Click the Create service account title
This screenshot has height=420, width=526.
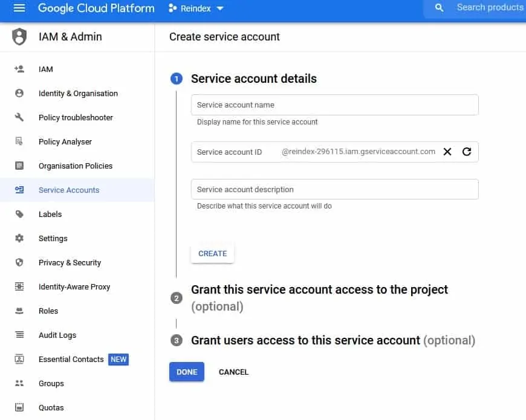click(x=224, y=36)
